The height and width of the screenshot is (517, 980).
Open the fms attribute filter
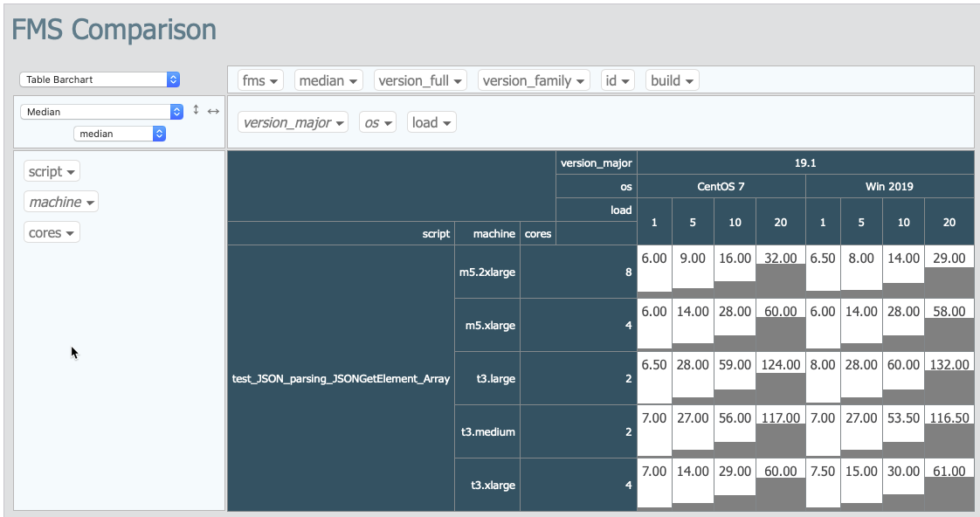[260, 80]
